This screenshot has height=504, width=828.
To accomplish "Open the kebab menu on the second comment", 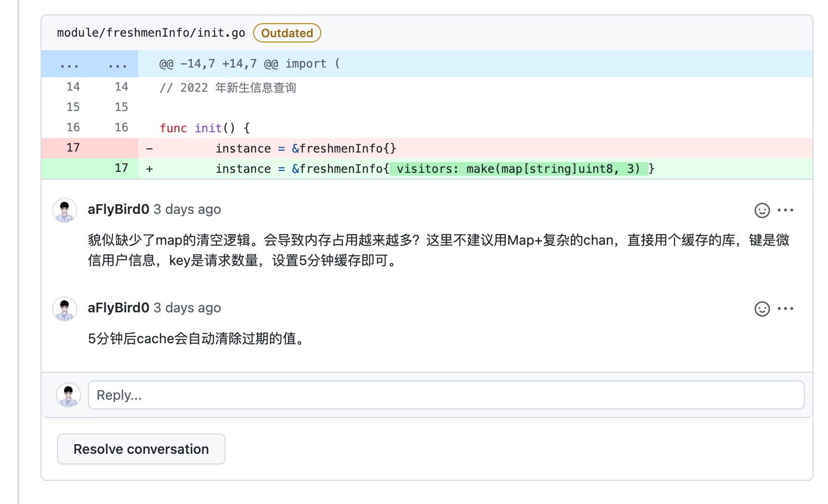I will (786, 308).
